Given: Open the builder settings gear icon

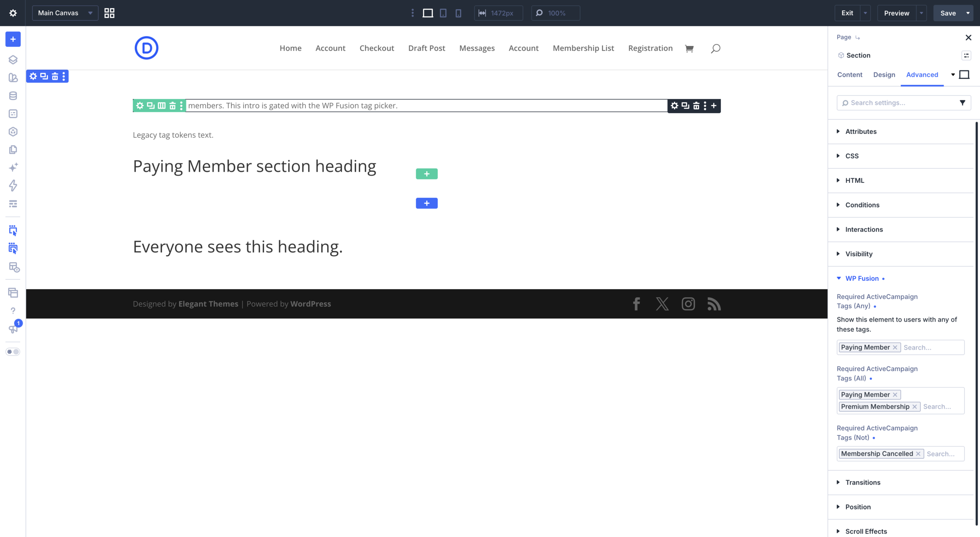Looking at the screenshot, I should [13, 13].
